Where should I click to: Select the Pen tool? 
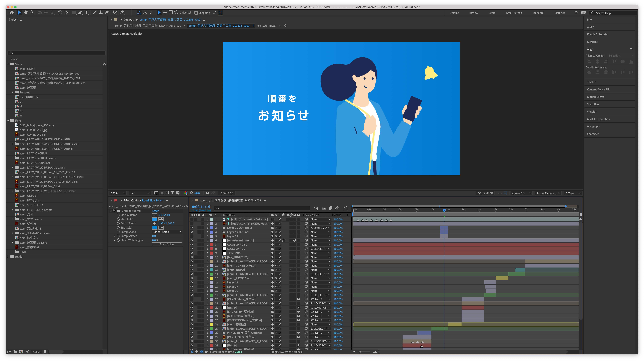pos(80,12)
